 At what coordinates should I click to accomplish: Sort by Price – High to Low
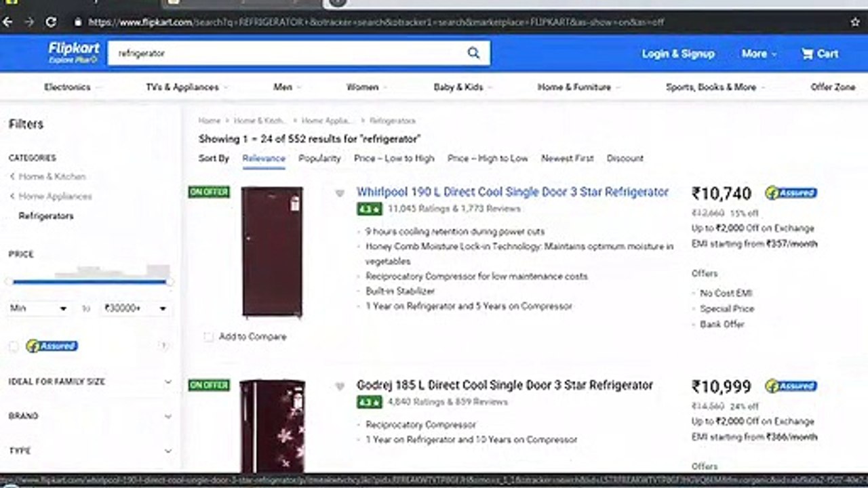click(488, 158)
